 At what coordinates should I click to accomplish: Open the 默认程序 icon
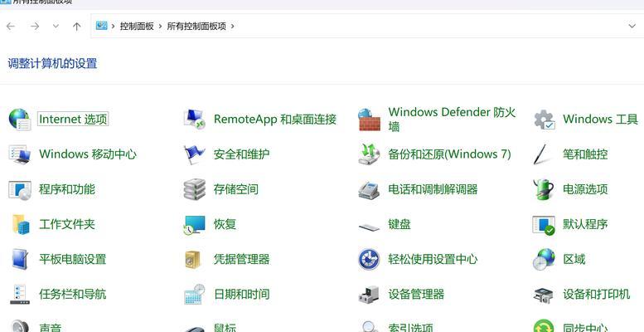(x=544, y=225)
